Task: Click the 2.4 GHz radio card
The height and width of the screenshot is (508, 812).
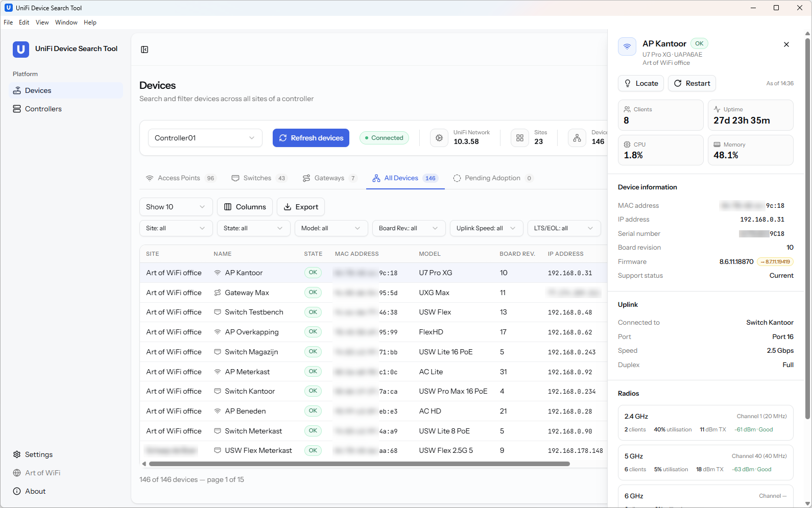Action: pos(706,423)
